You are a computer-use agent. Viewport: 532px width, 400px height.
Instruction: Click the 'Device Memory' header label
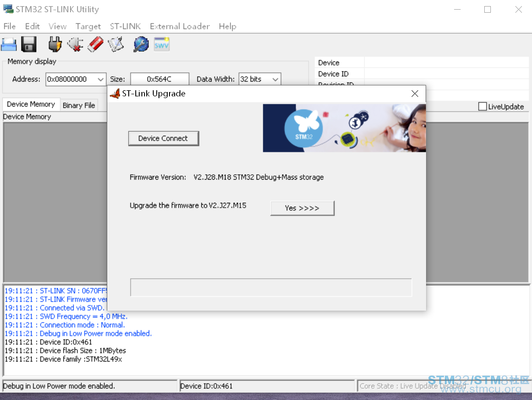[x=27, y=117]
